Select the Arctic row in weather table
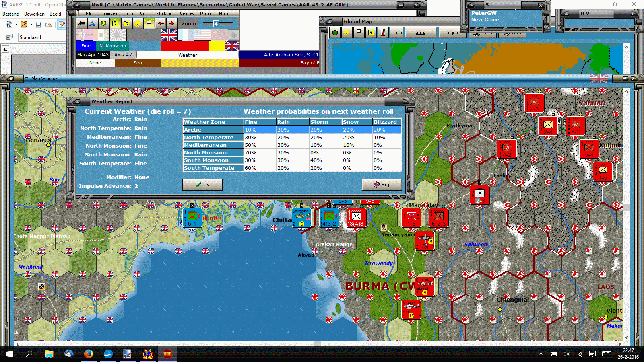The image size is (644, 362). pyautogui.click(x=292, y=130)
